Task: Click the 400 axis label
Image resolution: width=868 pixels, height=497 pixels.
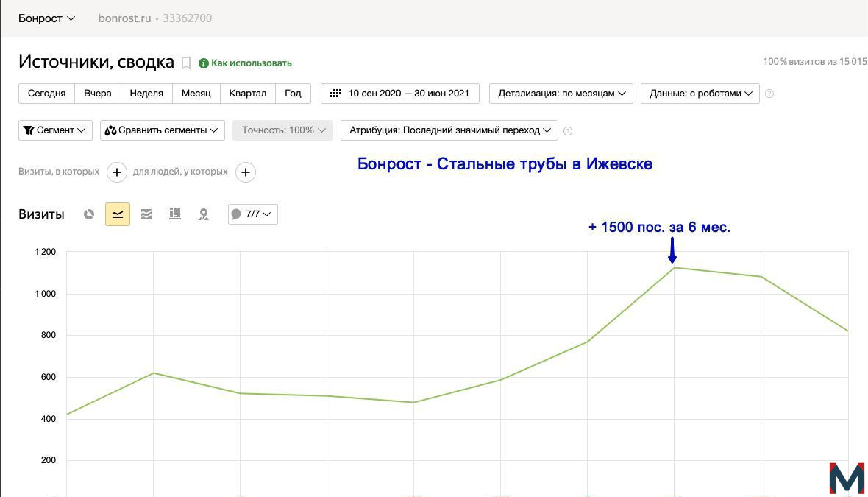Action: [x=48, y=419]
